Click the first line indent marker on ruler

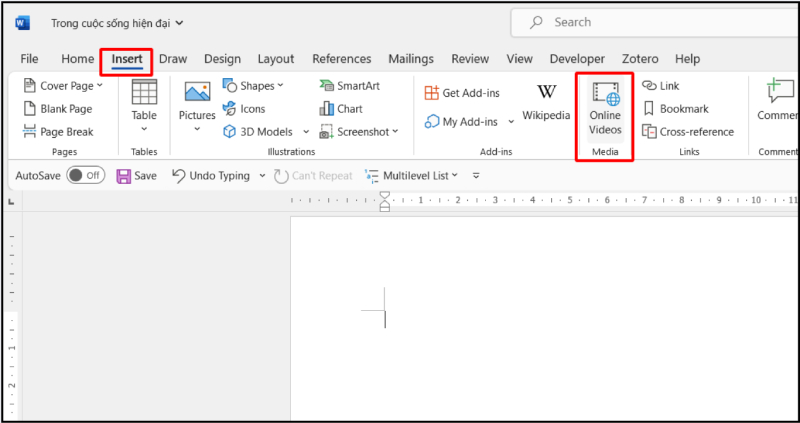pos(385,196)
